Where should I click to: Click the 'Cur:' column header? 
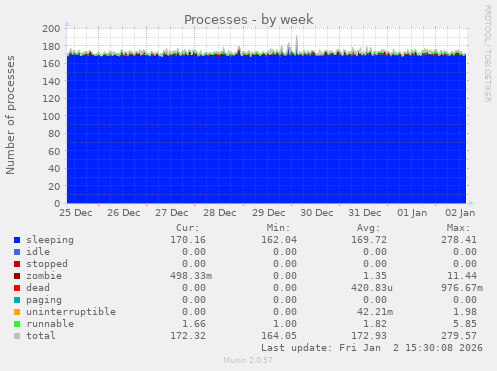tap(188, 228)
